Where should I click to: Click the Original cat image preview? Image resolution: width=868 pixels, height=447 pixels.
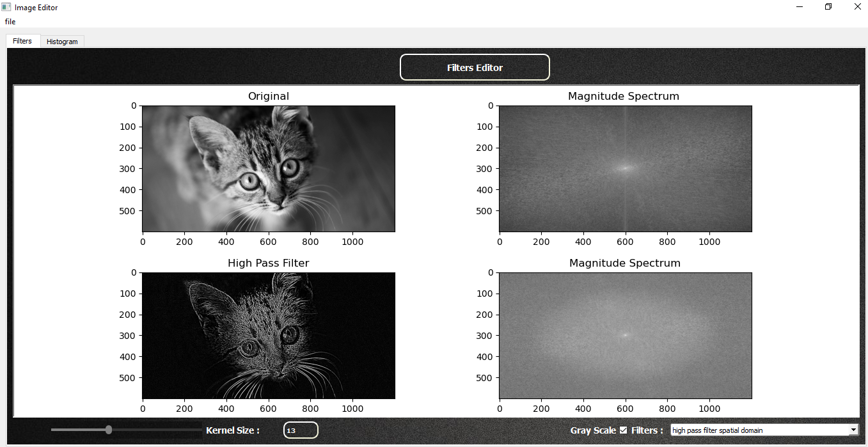tap(269, 168)
